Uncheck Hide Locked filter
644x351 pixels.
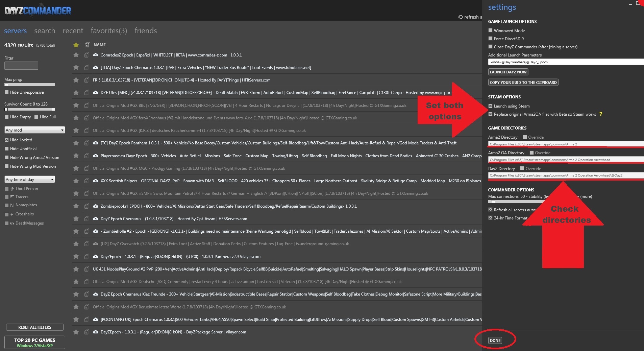[x=6, y=140]
